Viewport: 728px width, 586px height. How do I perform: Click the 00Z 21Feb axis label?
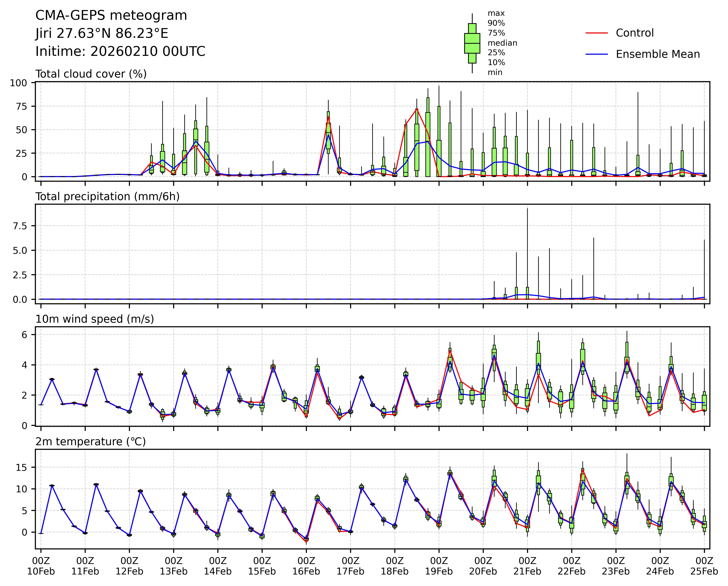(x=527, y=566)
